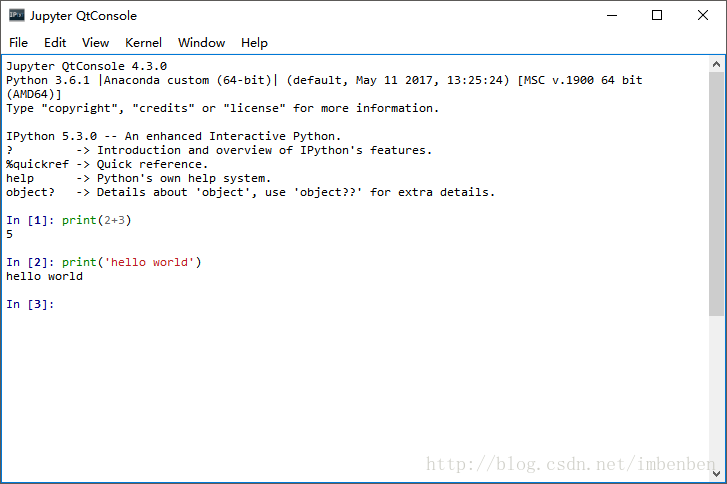Screen dimensions: 727x484
Task: Open the View menu
Action: coord(96,43)
